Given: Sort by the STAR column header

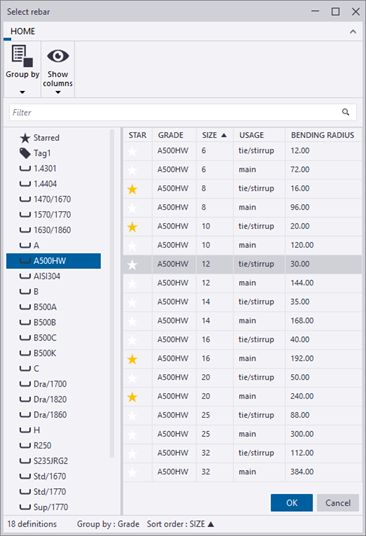Looking at the screenshot, I should tap(138, 135).
